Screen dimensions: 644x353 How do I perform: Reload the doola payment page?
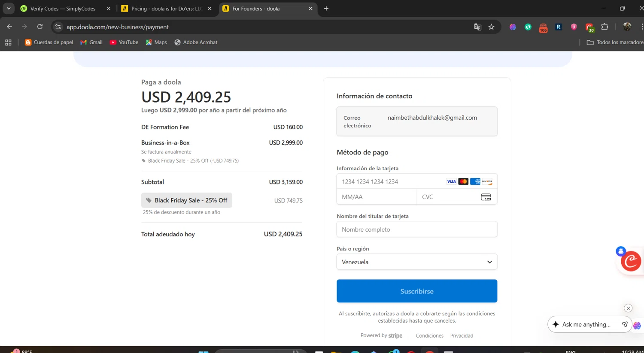point(40,27)
